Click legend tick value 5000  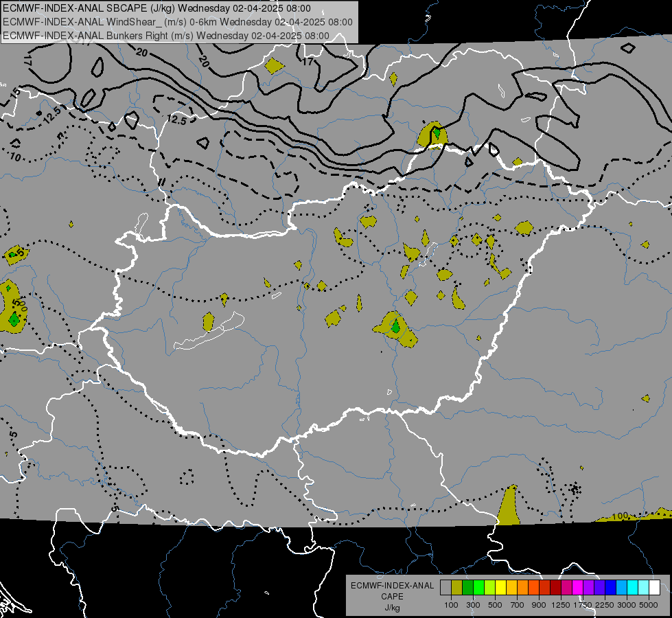(649, 605)
